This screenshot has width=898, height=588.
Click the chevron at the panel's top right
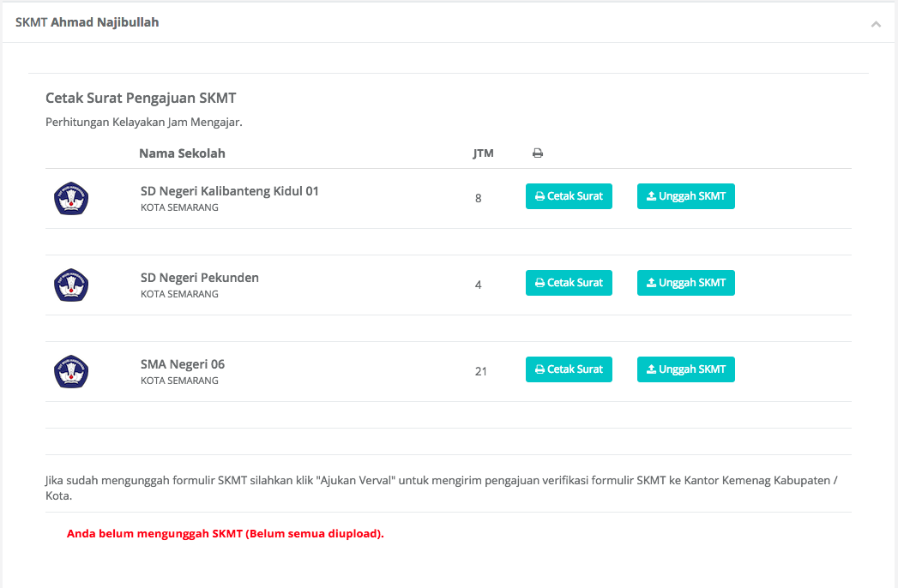click(x=876, y=24)
